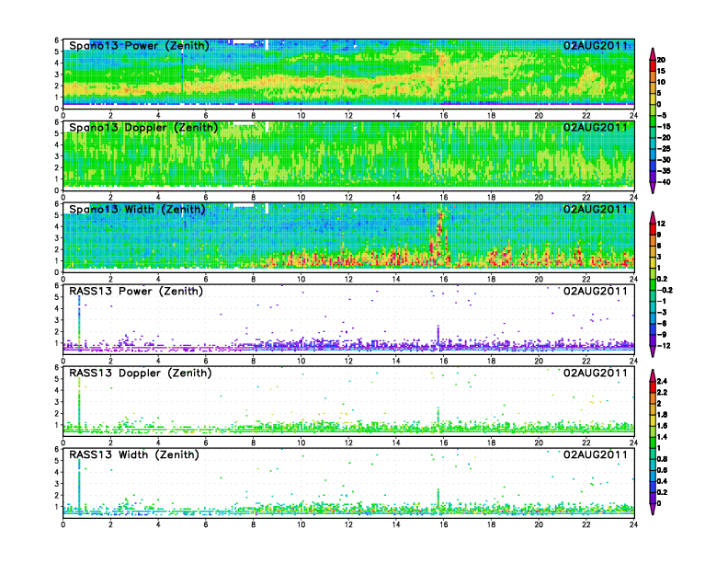Viewport: 728px width, 563px height.
Task: Click the 'RASS13 Doppler (Zenith)' panel title
Action: [141, 373]
